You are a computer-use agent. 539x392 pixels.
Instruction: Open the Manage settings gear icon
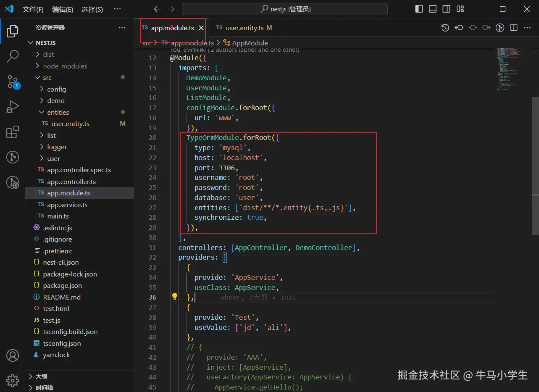[x=13, y=380]
